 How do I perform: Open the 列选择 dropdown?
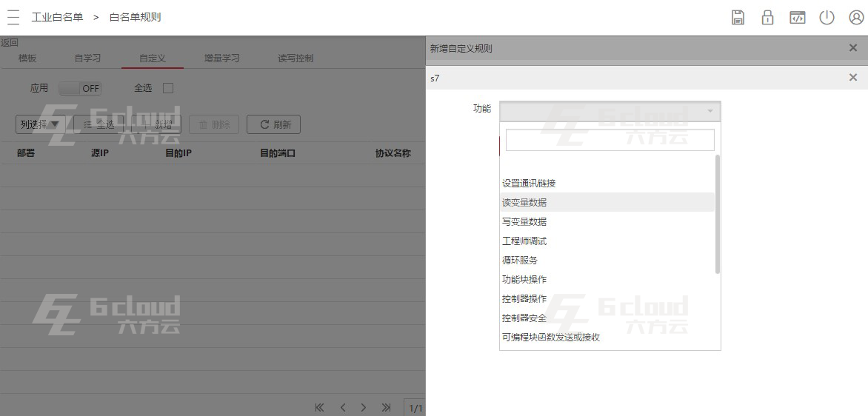41,124
